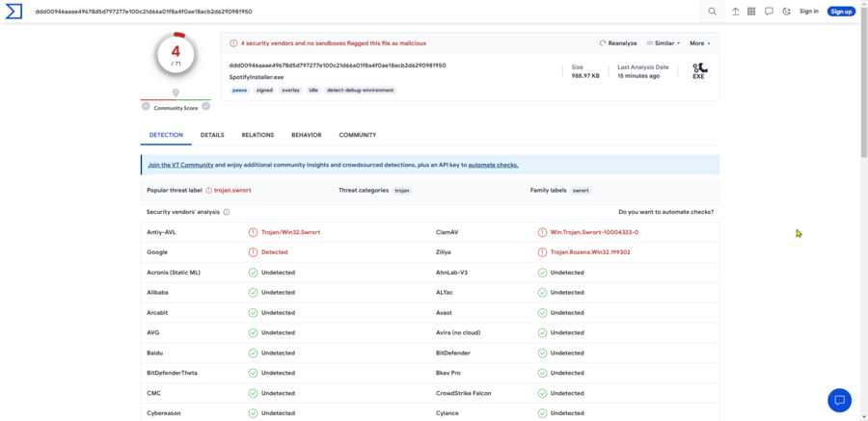
Task: Click the swrort family label tag
Action: [581, 191]
